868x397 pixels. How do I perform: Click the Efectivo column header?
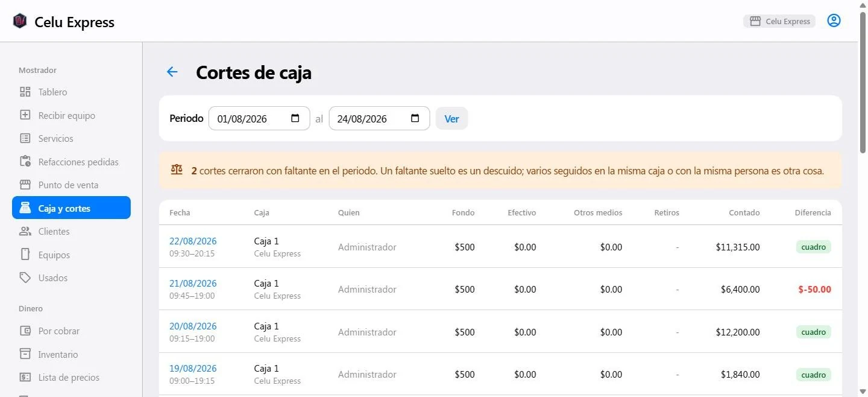[522, 212]
